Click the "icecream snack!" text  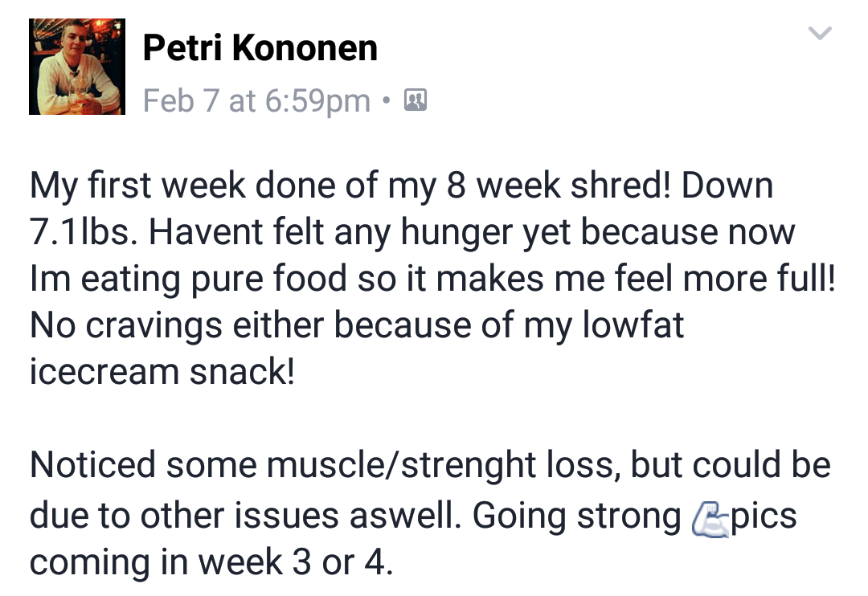pos(162,373)
